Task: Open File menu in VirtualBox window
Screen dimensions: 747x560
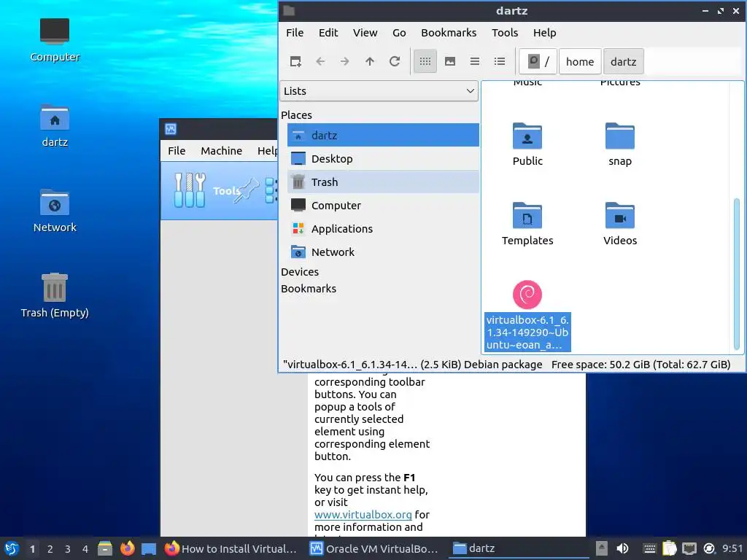Action: tap(177, 151)
